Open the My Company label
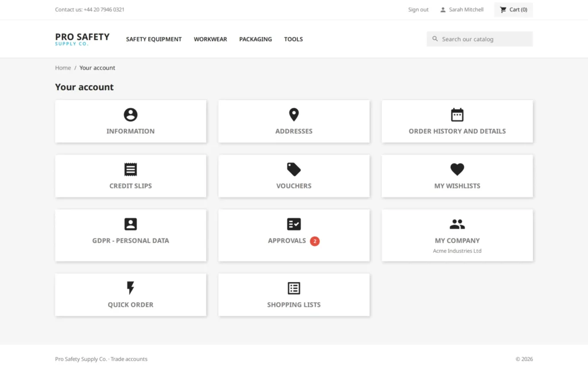The image size is (588, 374). coord(457,241)
